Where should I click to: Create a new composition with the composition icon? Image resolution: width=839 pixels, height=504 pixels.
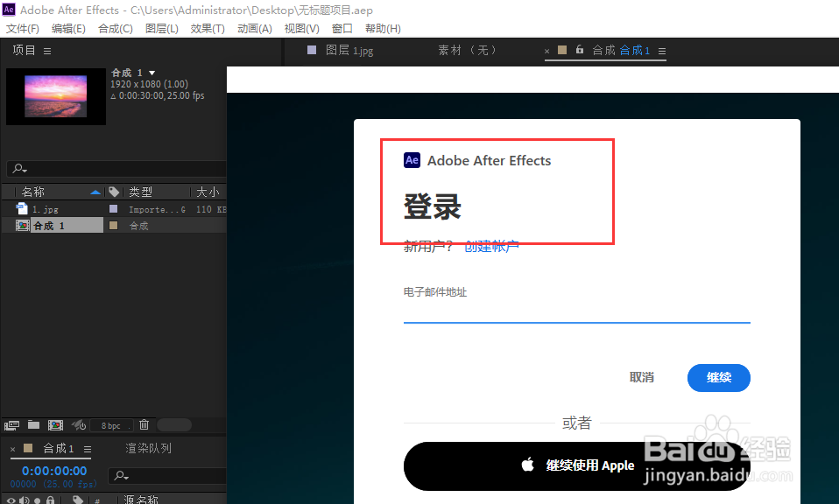click(56, 425)
